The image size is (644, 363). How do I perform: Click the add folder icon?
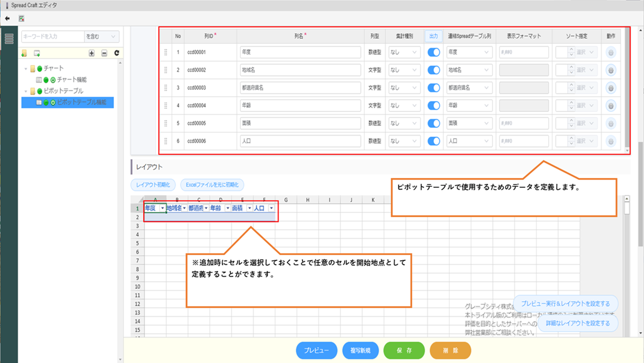coord(24,53)
